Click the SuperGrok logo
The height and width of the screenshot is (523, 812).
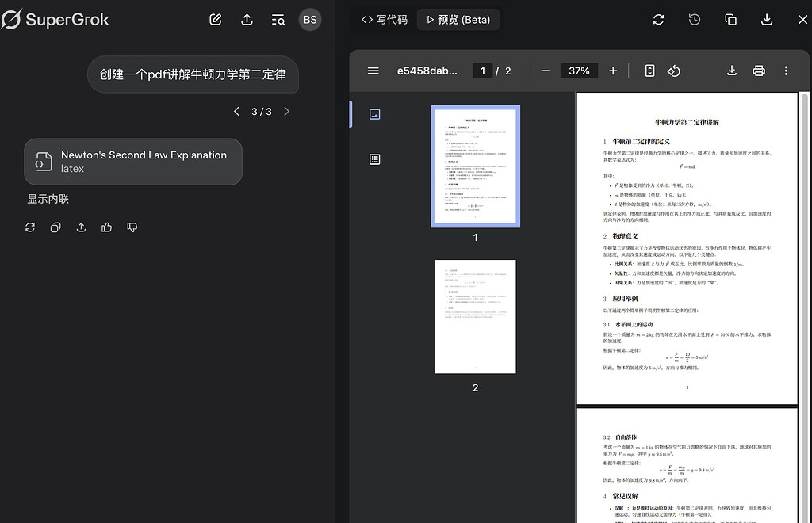point(55,20)
